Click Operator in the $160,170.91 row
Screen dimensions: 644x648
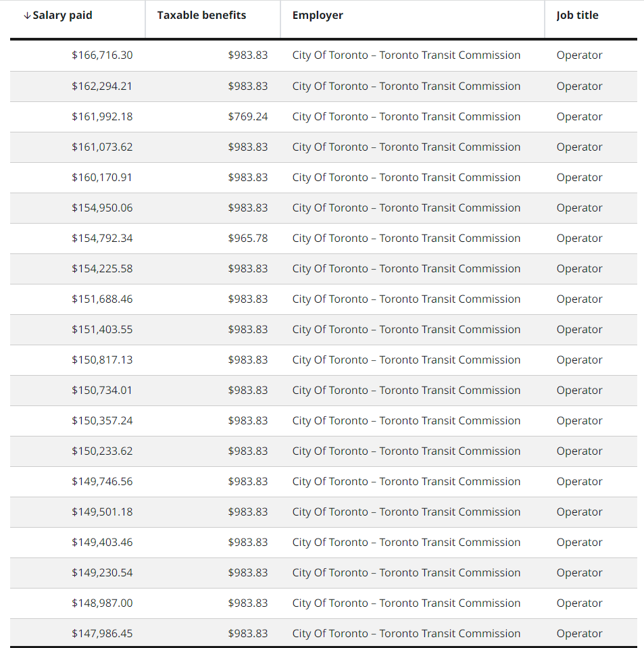[579, 178]
